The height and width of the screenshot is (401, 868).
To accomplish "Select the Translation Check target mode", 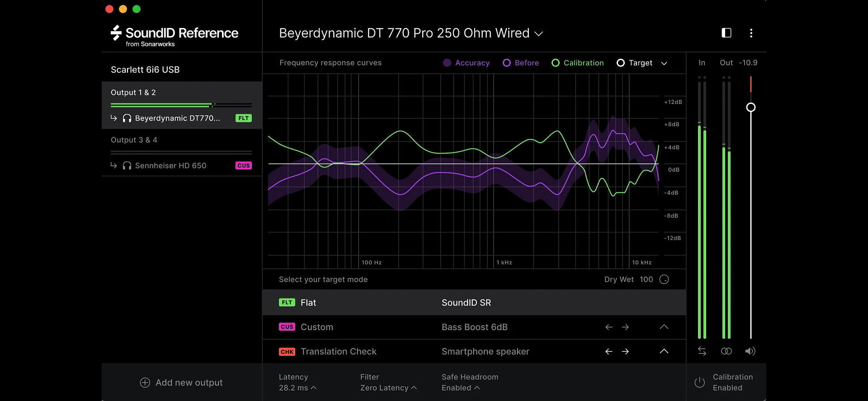I will coord(474,351).
